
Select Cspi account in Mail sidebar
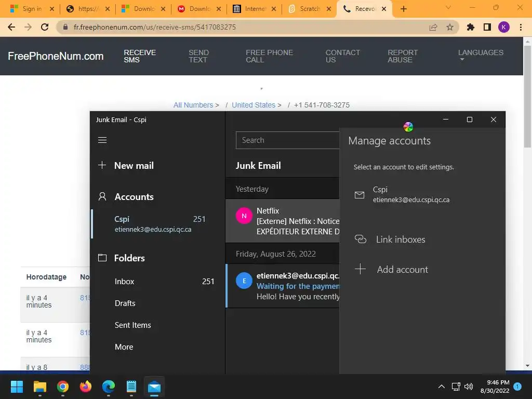[x=158, y=223]
